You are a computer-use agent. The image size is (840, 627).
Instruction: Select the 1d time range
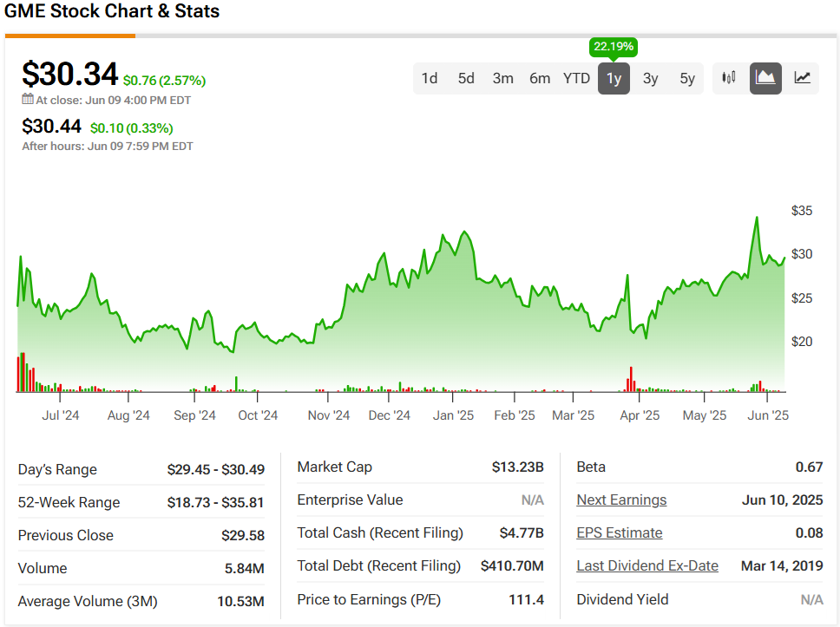coord(430,78)
